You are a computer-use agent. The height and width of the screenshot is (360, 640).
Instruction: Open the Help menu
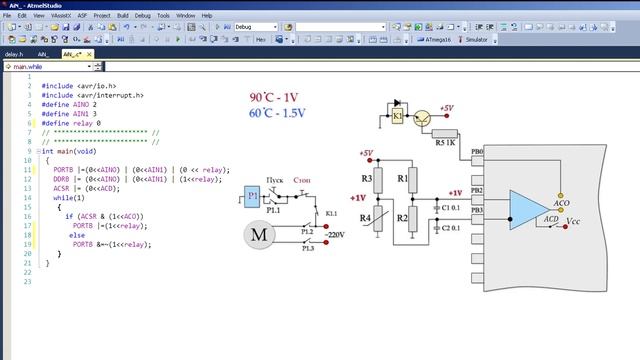point(207,16)
